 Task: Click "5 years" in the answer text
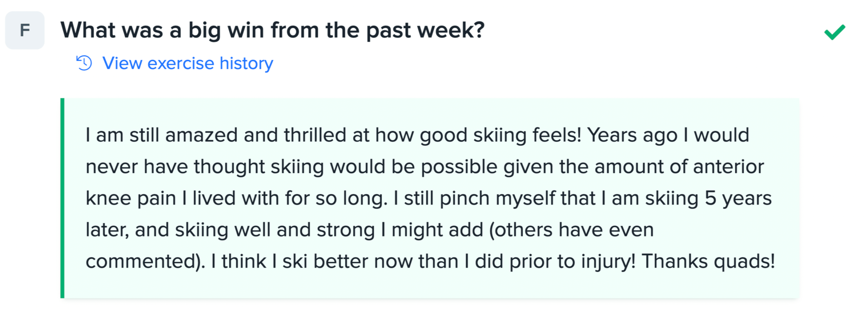(738, 198)
